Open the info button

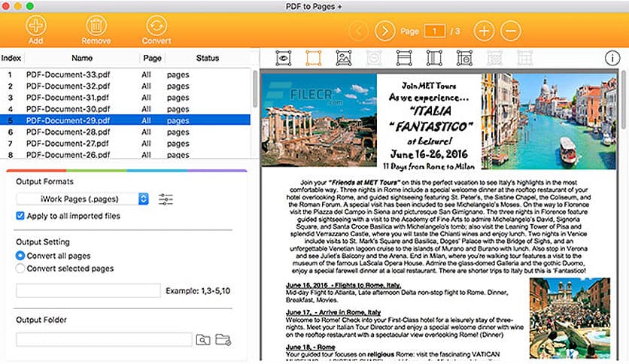pyautogui.click(x=612, y=59)
